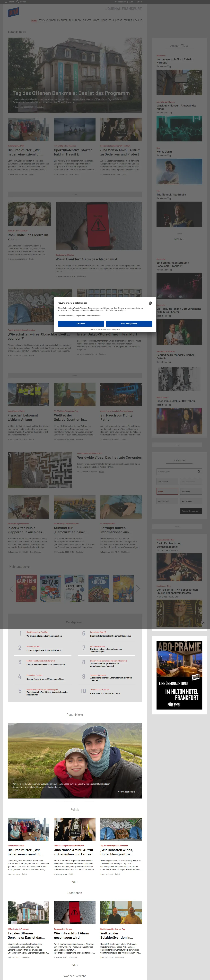This screenshot has height=980, width=210.
Task: Open the KINDERN magazine cover
Action: (99, 588)
